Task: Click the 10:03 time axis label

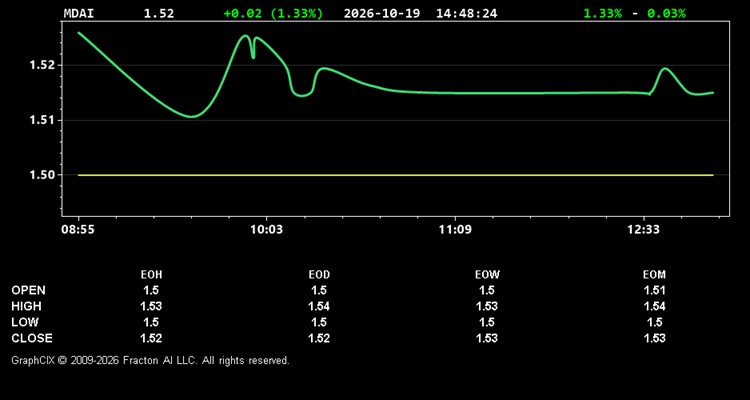Action: pos(266,230)
